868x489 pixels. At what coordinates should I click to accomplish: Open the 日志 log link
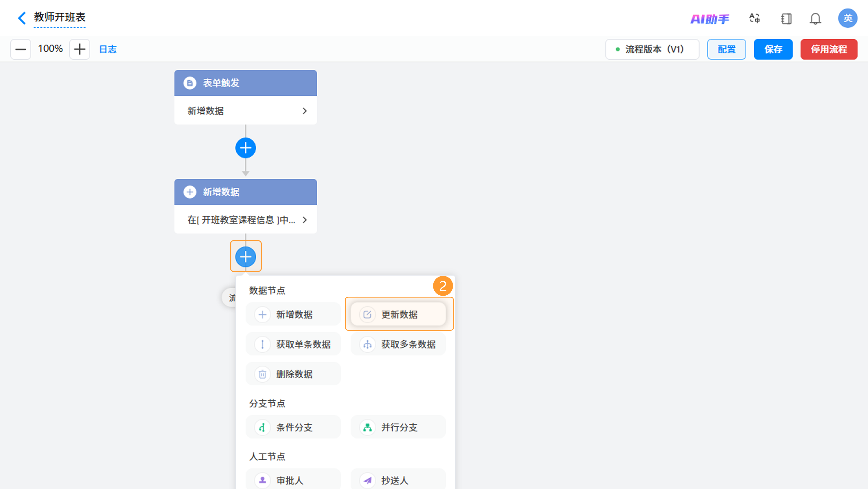(x=108, y=49)
